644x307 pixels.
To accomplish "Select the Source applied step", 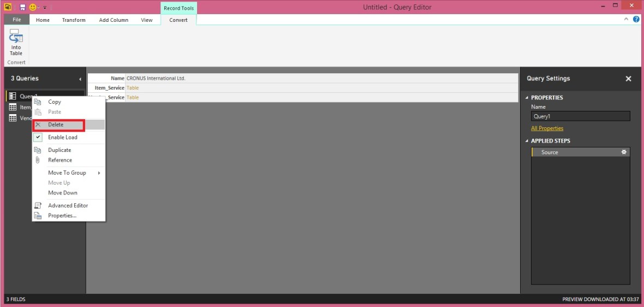I will pos(580,152).
